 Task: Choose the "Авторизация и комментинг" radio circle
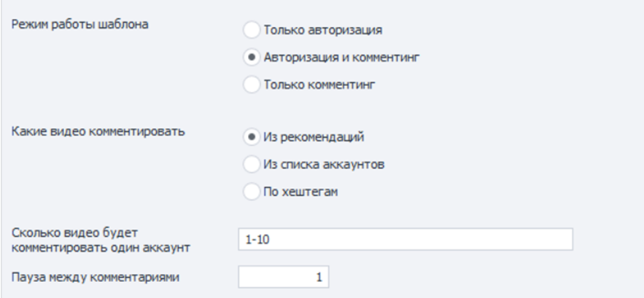[x=251, y=58]
